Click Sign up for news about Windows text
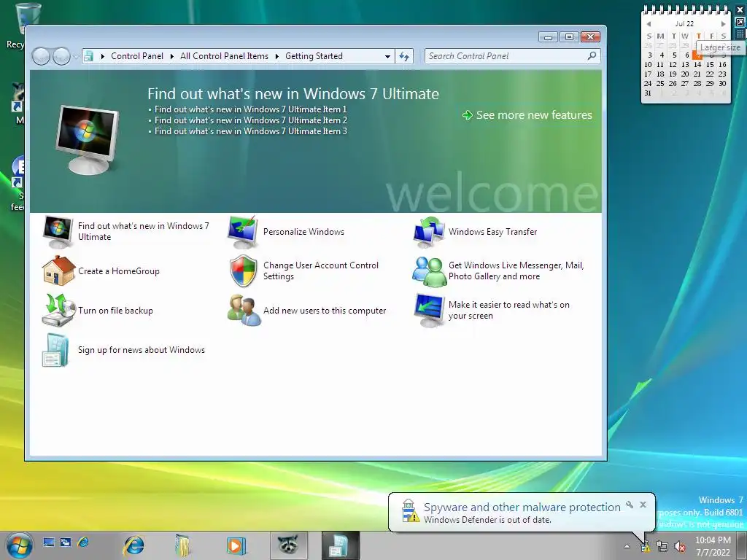Image resolution: width=747 pixels, height=560 pixels. click(142, 350)
